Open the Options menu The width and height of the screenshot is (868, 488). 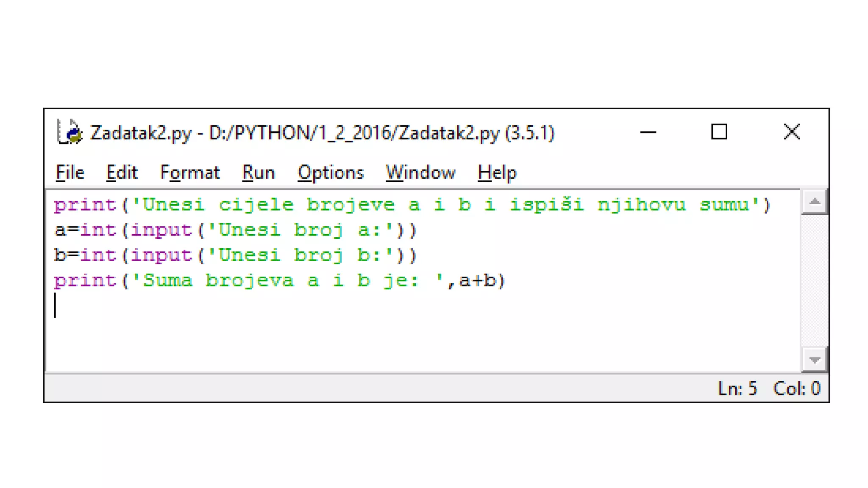click(x=331, y=172)
